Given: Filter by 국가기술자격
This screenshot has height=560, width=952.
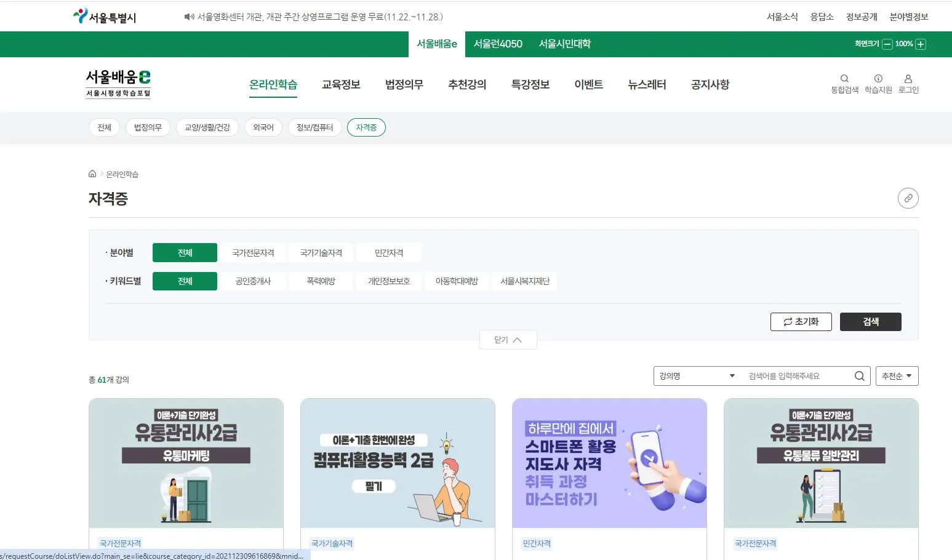Looking at the screenshot, I should pyautogui.click(x=321, y=253).
